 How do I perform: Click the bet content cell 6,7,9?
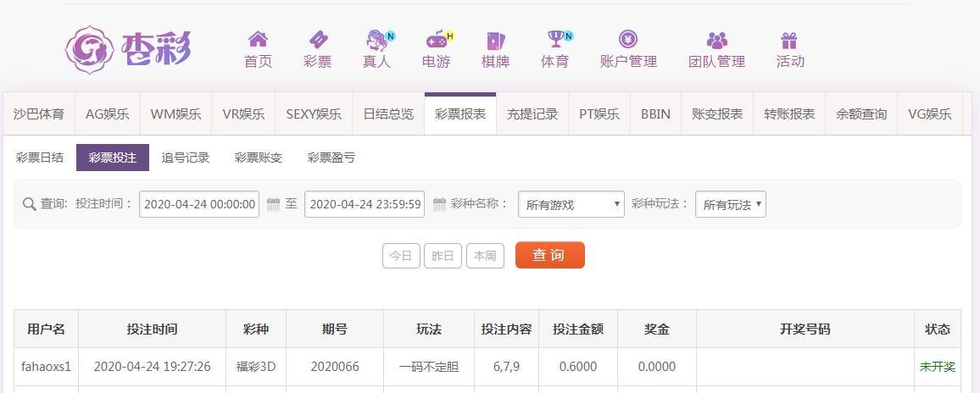pos(506,366)
